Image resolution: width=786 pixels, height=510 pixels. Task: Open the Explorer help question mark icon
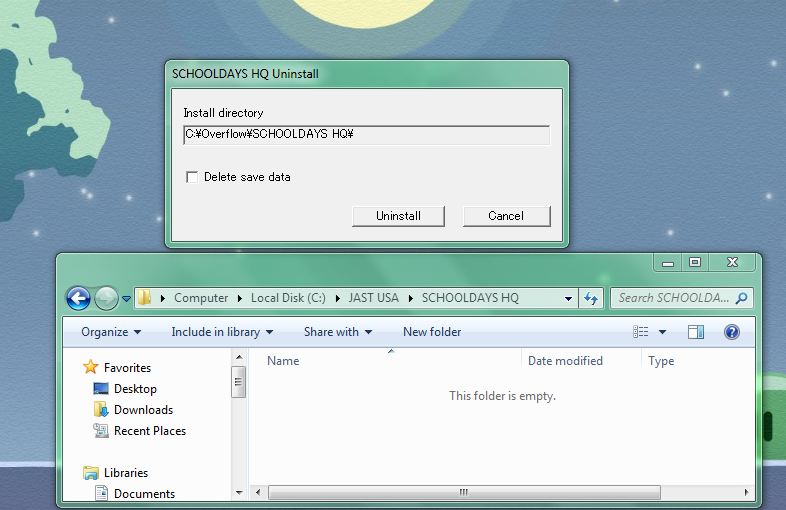(x=731, y=332)
